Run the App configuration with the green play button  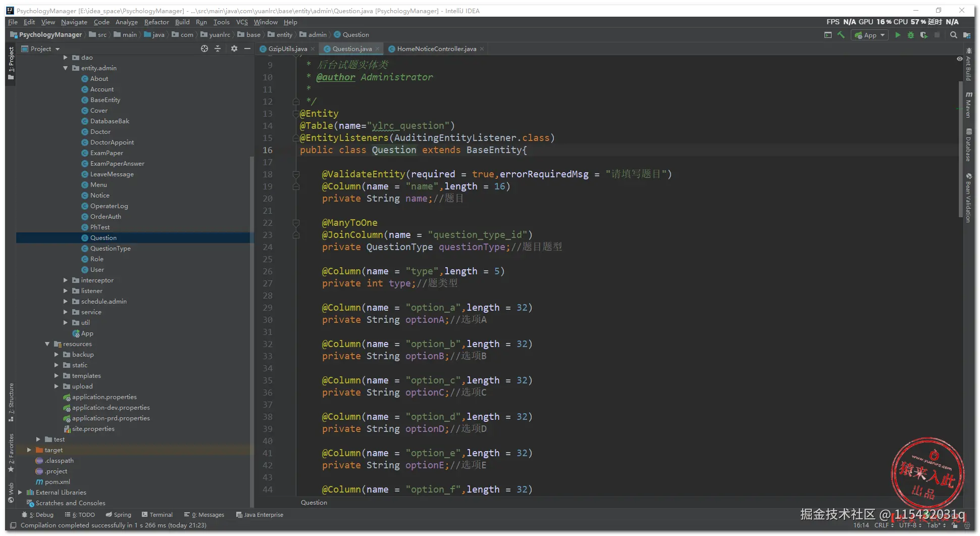[x=897, y=35]
